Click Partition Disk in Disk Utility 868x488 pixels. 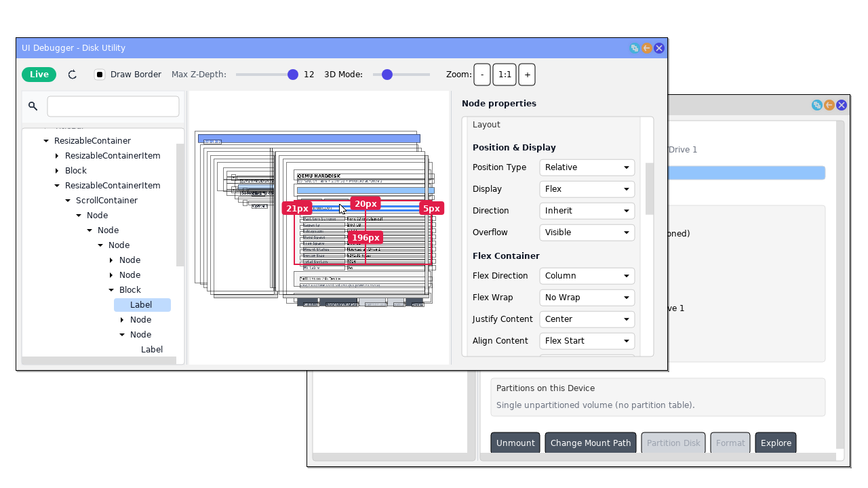click(x=673, y=443)
